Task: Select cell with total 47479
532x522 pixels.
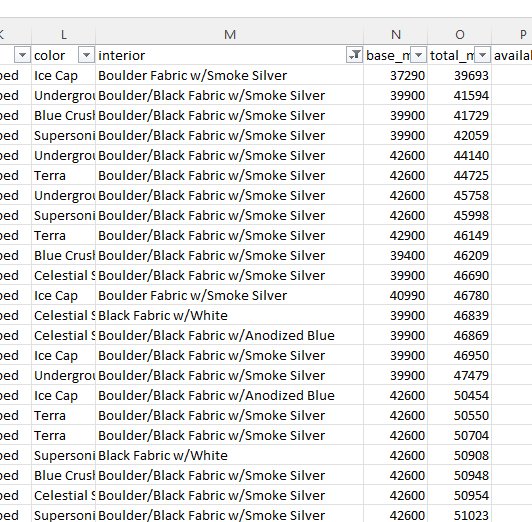Action: (x=460, y=375)
